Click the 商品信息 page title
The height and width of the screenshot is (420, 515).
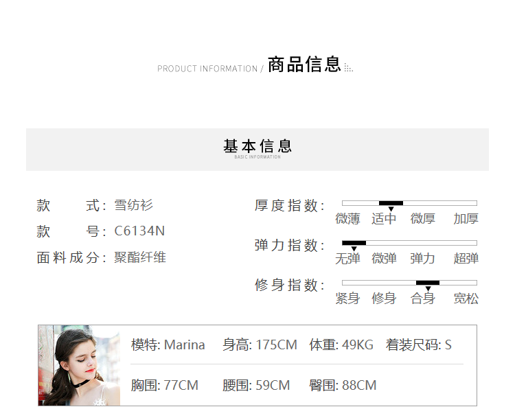point(304,65)
